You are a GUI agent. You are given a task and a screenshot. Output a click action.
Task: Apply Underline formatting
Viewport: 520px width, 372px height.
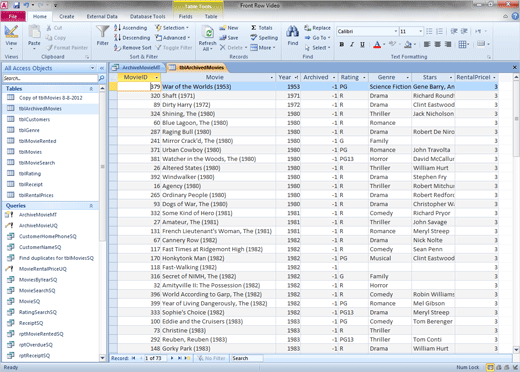pyautogui.click(x=362, y=44)
